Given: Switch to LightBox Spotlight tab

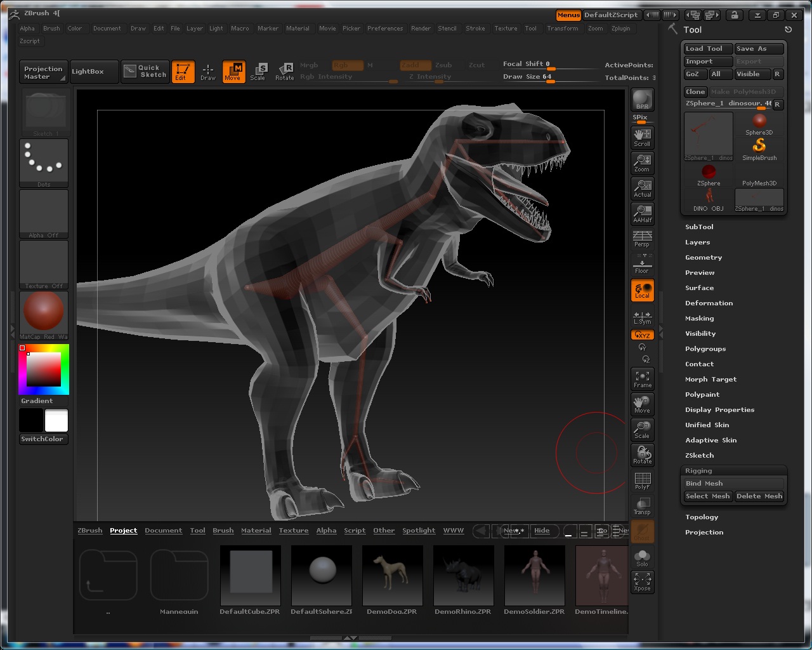Looking at the screenshot, I should pyautogui.click(x=419, y=531).
